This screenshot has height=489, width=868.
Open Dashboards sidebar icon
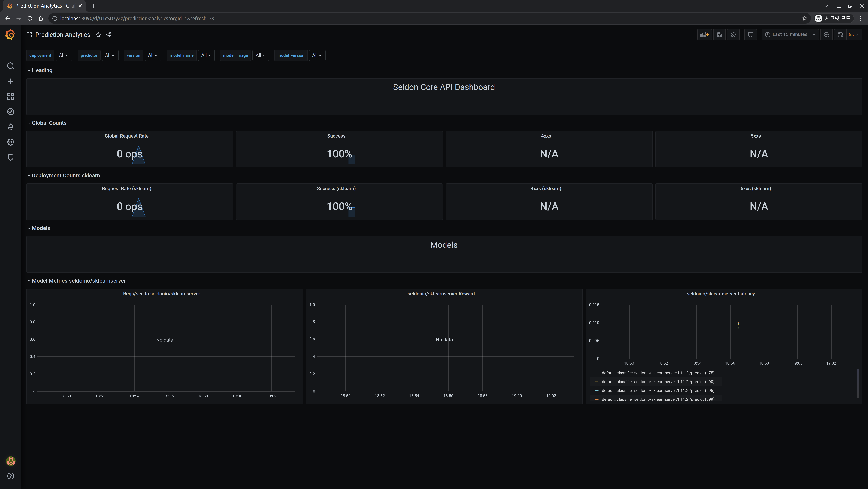pyautogui.click(x=10, y=97)
